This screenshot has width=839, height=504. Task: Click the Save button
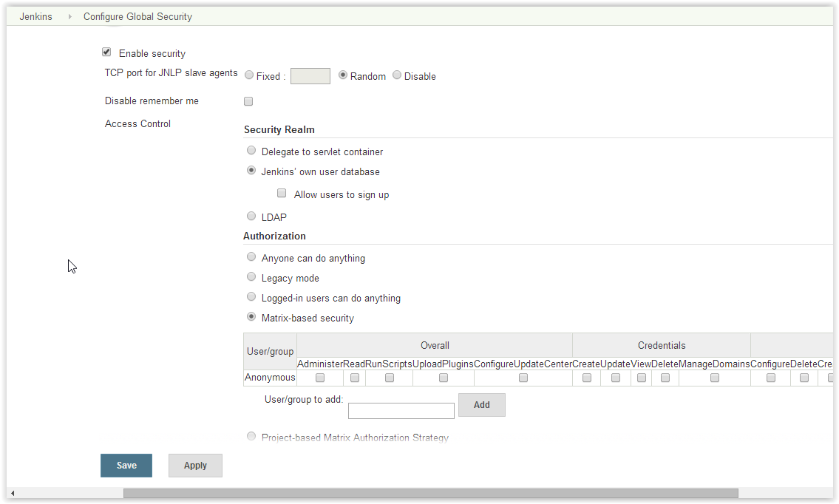(126, 466)
